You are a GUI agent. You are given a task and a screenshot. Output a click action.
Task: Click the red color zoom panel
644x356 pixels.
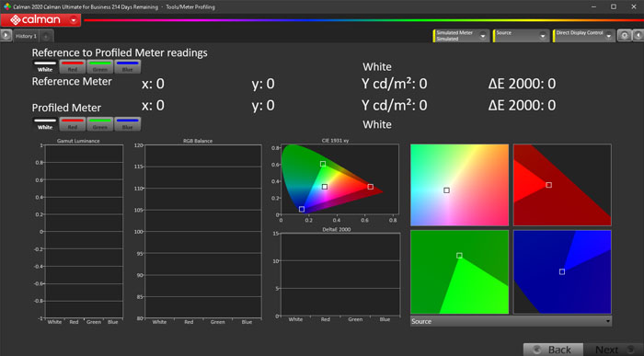pos(562,185)
